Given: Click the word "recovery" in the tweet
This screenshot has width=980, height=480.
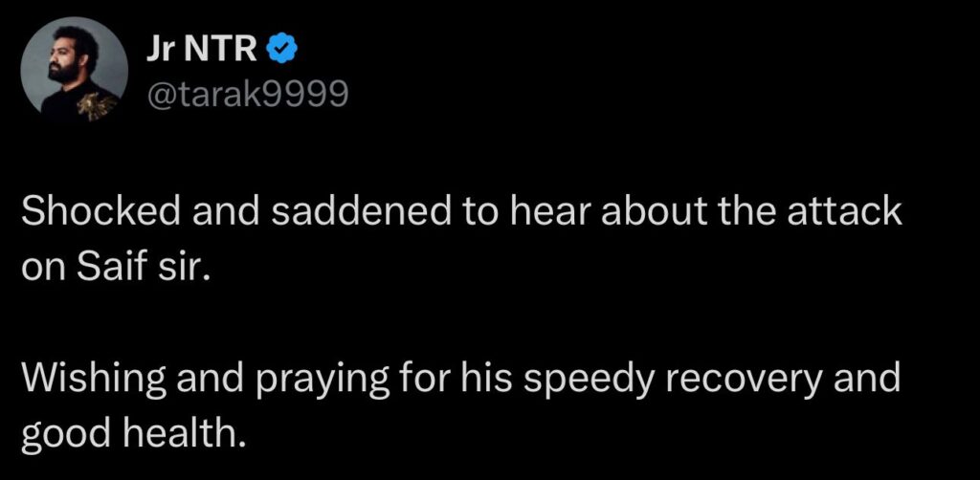Looking at the screenshot, I should [x=737, y=378].
